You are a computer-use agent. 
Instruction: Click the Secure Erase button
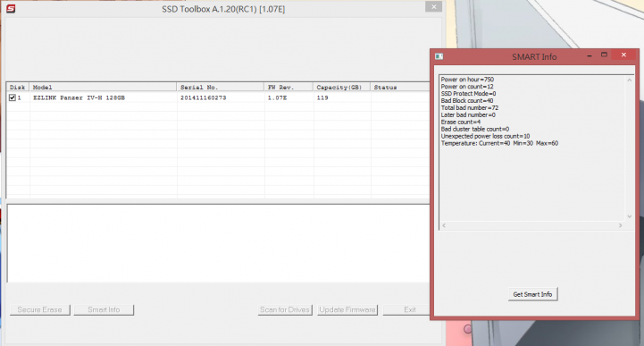tap(40, 310)
